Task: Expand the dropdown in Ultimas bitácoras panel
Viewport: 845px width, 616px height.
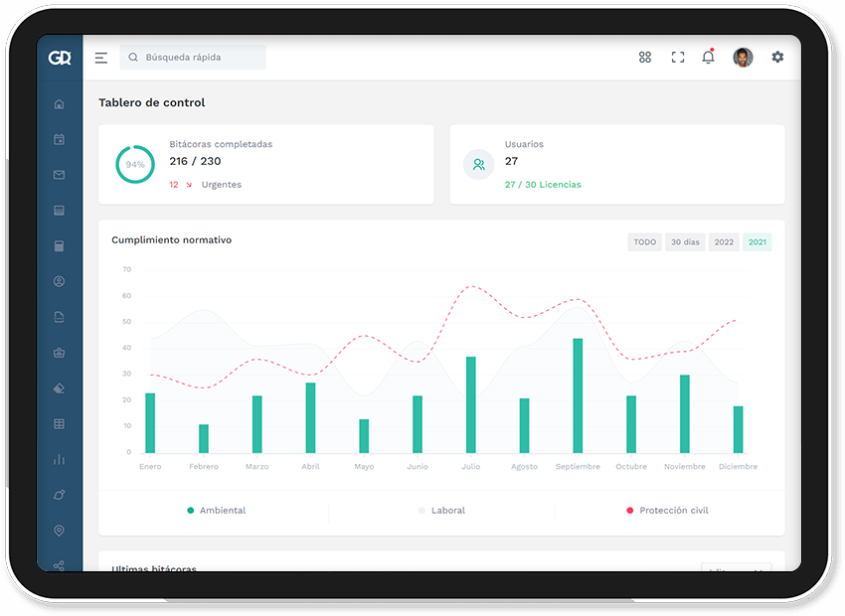Action: point(737,570)
